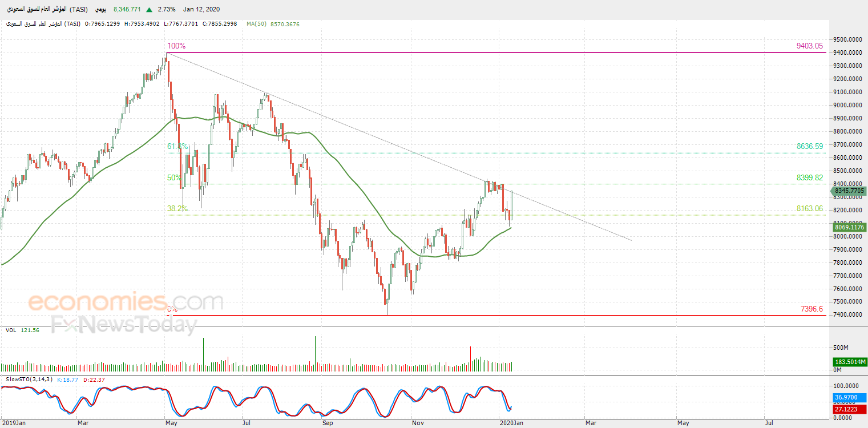Click the 2019Jan time axis label
The height and width of the screenshot is (428, 868).
14,423
